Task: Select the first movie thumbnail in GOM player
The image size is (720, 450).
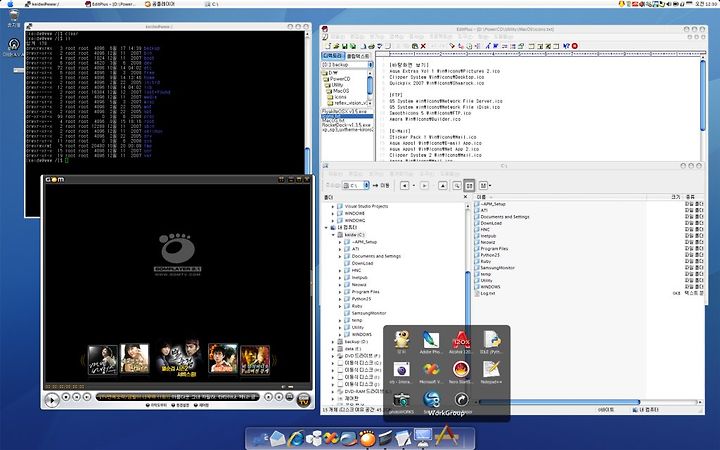Action: (x=102, y=360)
